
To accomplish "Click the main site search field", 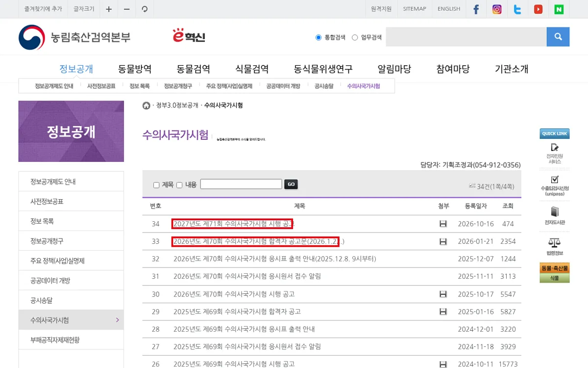I will click(466, 37).
